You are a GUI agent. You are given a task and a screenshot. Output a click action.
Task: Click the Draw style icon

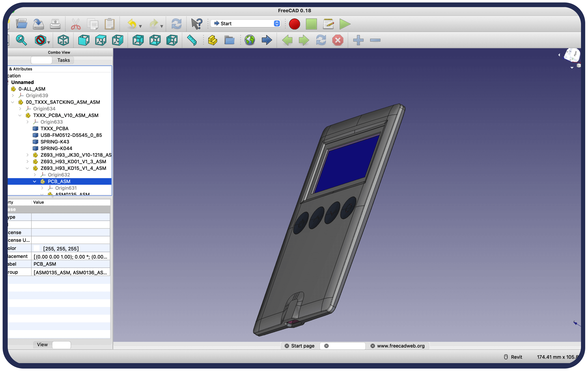pyautogui.click(x=40, y=40)
